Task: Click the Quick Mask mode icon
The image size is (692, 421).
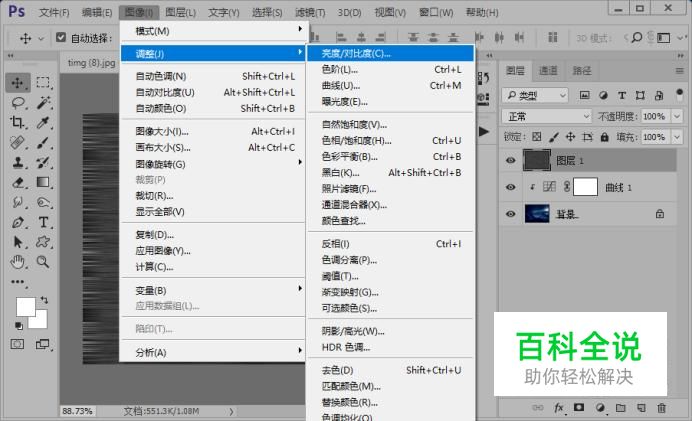Action: [17, 344]
